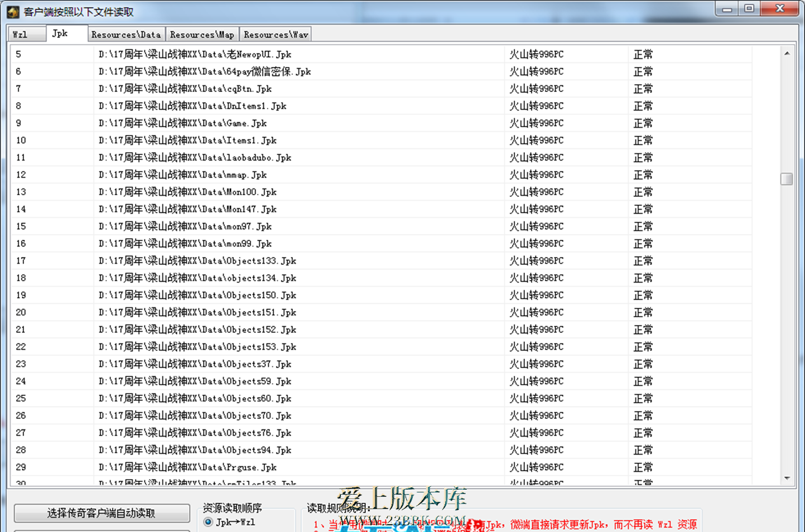
Task: Click the application icon in the title bar
Action: click(13, 12)
